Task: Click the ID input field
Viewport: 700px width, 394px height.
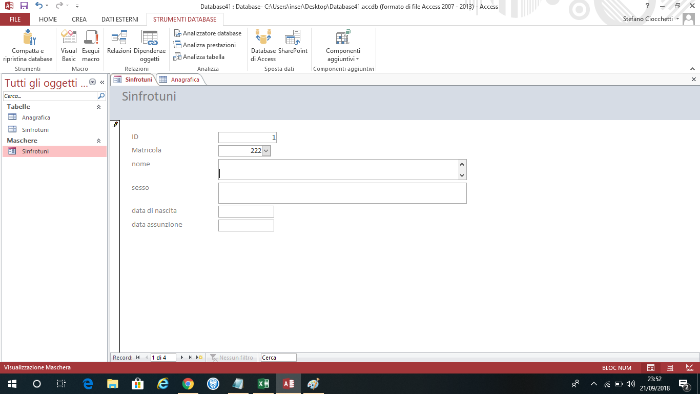Action: tap(247, 137)
